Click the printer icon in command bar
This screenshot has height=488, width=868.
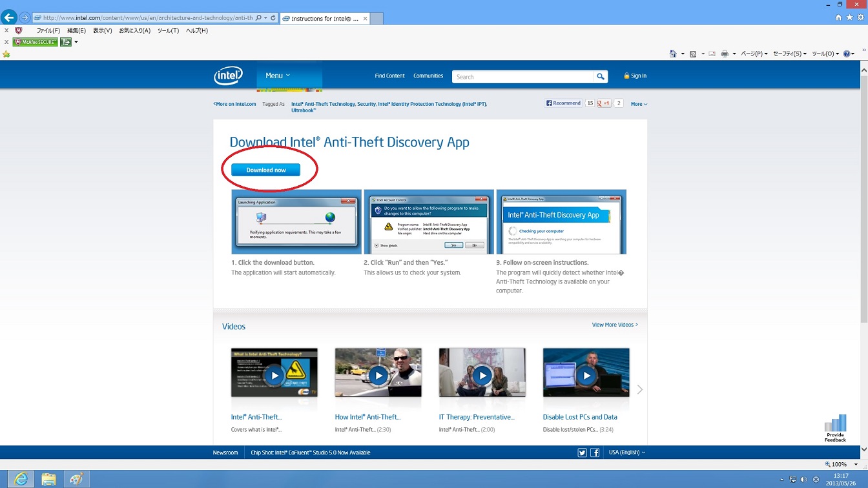725,54
